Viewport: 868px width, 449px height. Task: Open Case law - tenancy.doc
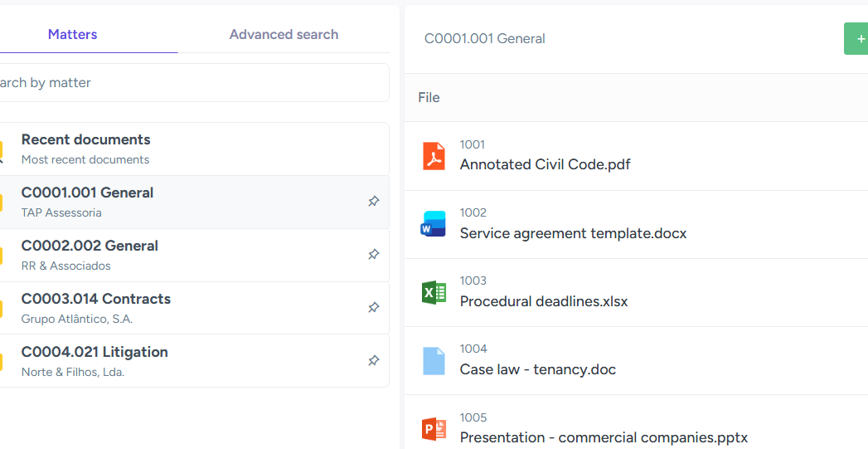click(537, 369)
